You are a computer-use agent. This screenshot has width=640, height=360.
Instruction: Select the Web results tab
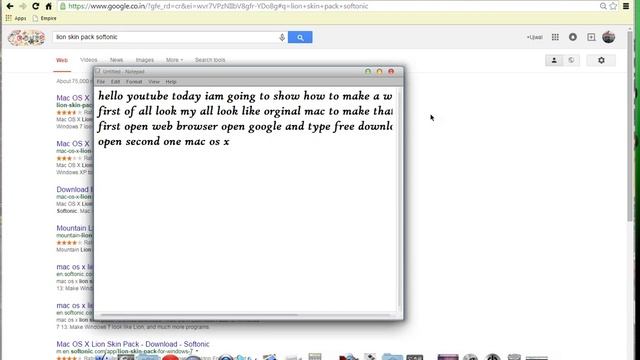(x=62, y=60)
